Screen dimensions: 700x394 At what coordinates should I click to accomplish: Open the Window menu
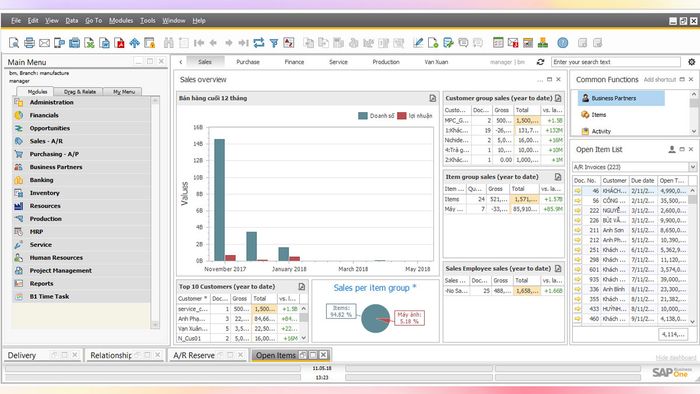coord(174,21)
